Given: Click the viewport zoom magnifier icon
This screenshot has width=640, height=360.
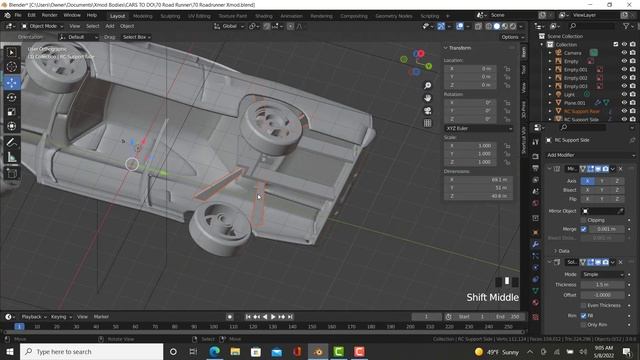Looking at the screenshot, I should point(427,86).
